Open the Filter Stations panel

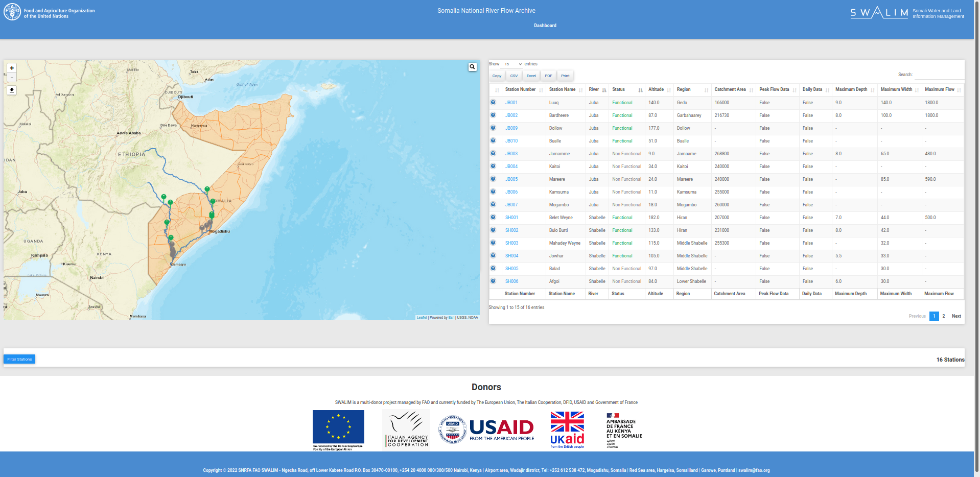point(19,359)
